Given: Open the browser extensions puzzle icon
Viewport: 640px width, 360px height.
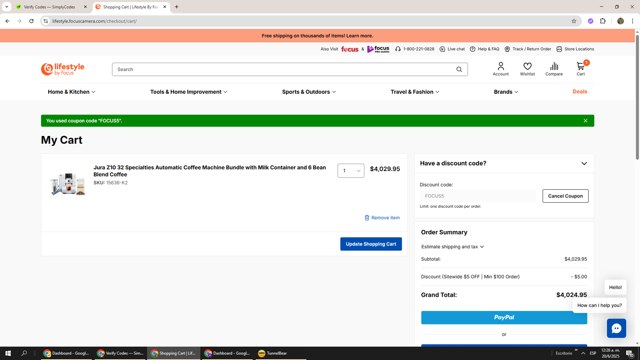Looking at the screenshot, I should 603,21.
